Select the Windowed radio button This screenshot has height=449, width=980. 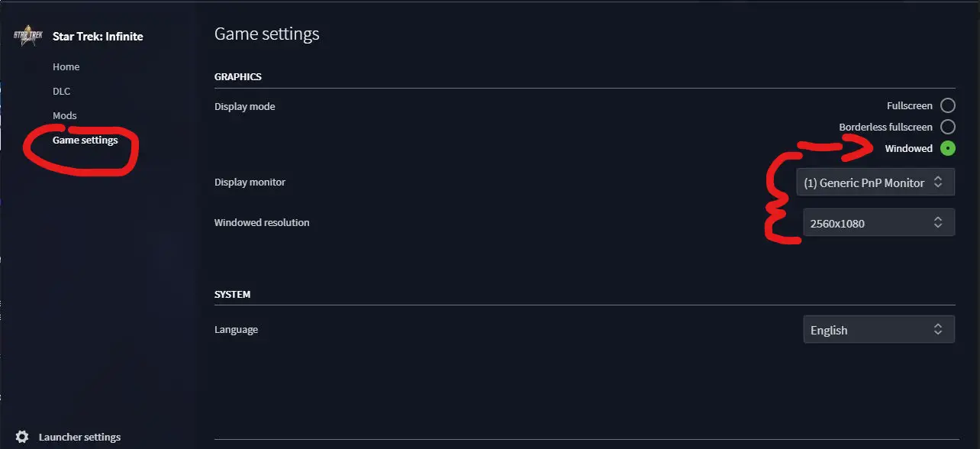click(x=948, y=148)
